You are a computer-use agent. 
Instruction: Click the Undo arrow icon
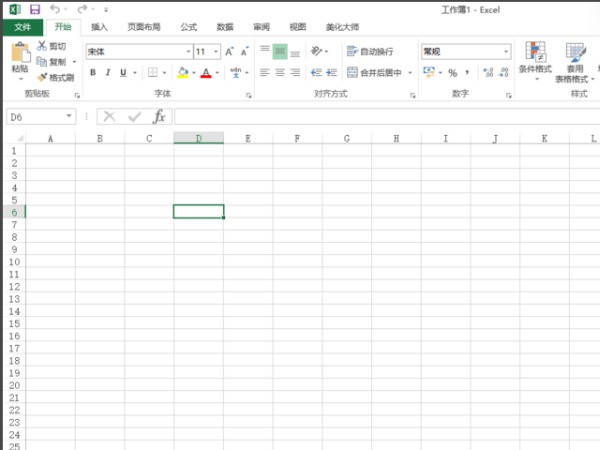55,9
